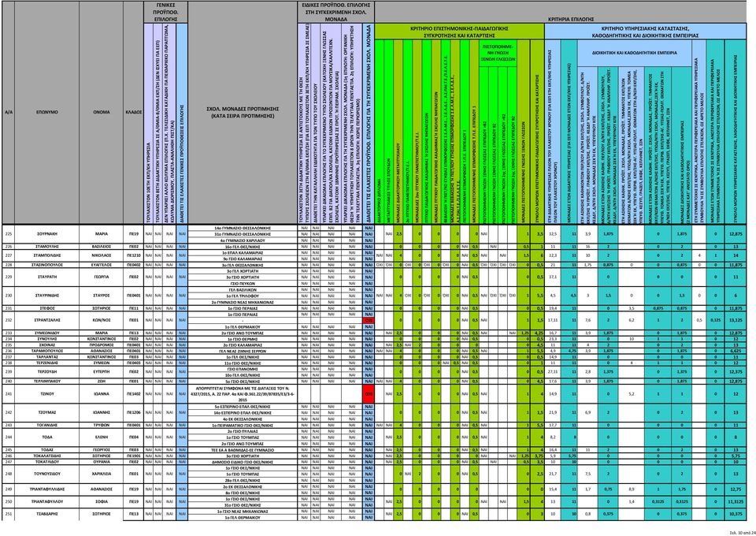Viewport: 756px width, 536px height.
Task: Click the ΔΙΟΙΚΗΤΙΚΗ ΚΑΙ ΚΑΘΟΔΗΓΗΤΙΚΗ ΕΜΠΕΙΡΙΑ header
Action: (633, 53)
